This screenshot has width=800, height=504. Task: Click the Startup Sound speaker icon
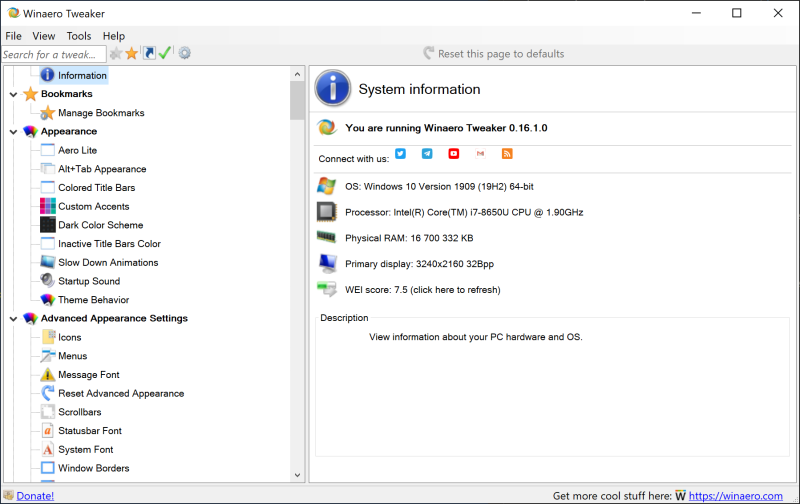click(x=47, y=281)
